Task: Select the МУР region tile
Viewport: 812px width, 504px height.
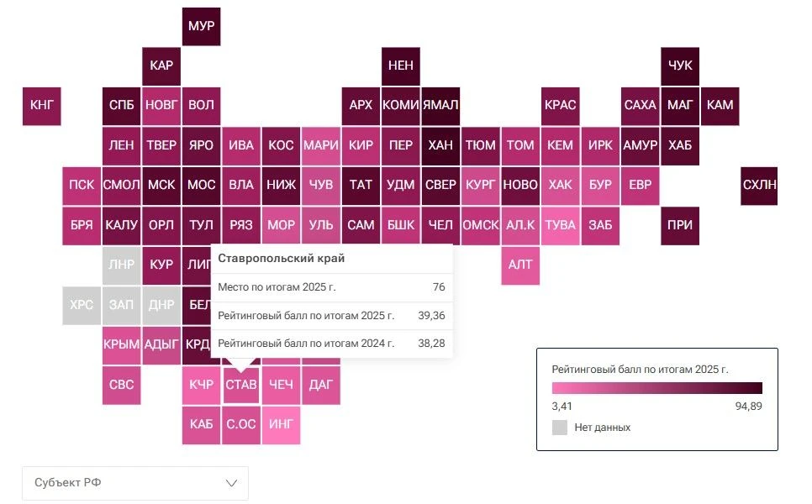Action: pyautogui.click(x=202, y=26)
